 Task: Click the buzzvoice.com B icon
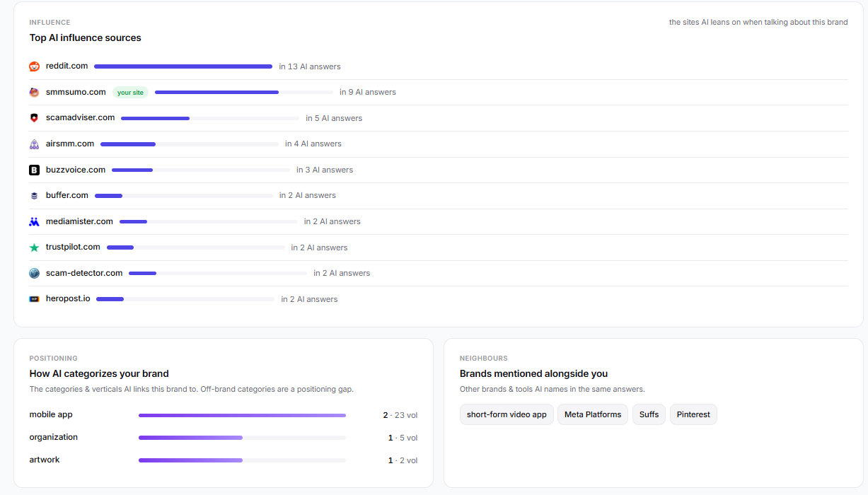pyautogui.click(x=34, y=170)
